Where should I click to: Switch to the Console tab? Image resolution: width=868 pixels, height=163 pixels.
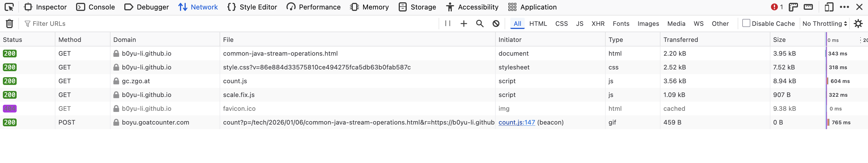[x=96, y=7]
